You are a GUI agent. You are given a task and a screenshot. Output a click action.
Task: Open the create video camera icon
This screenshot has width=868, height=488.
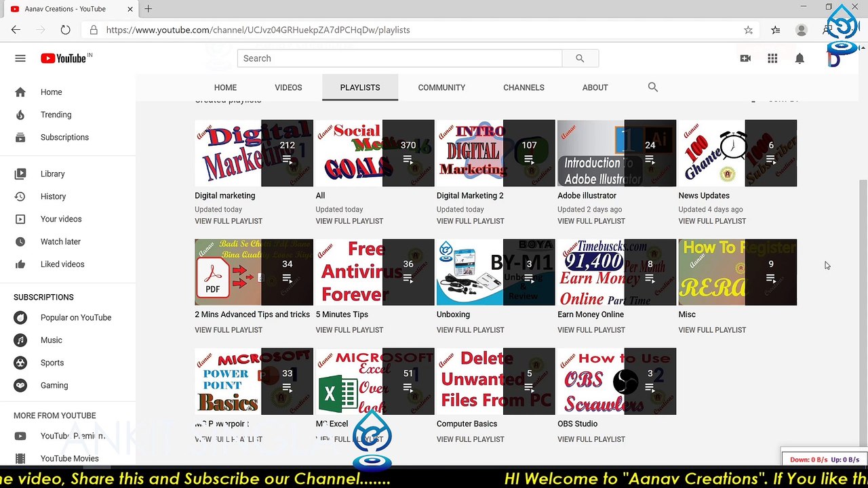click(745, 58)
